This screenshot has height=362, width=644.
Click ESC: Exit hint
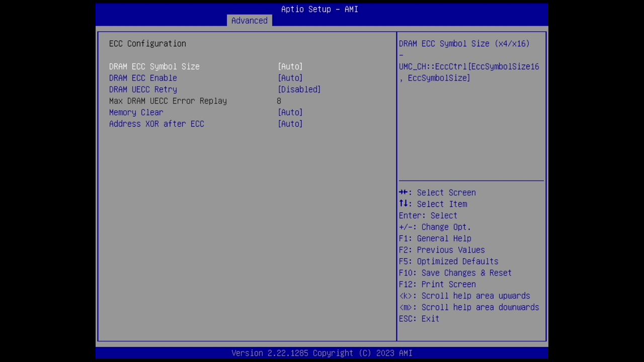419,319
